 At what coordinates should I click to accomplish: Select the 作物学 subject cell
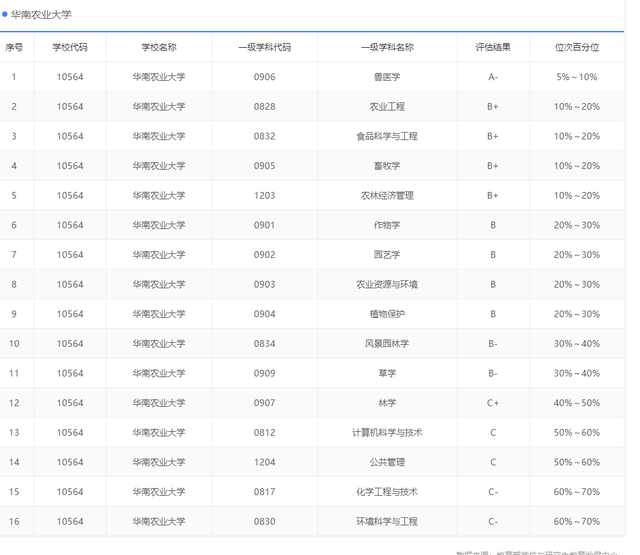click(387, 225)
